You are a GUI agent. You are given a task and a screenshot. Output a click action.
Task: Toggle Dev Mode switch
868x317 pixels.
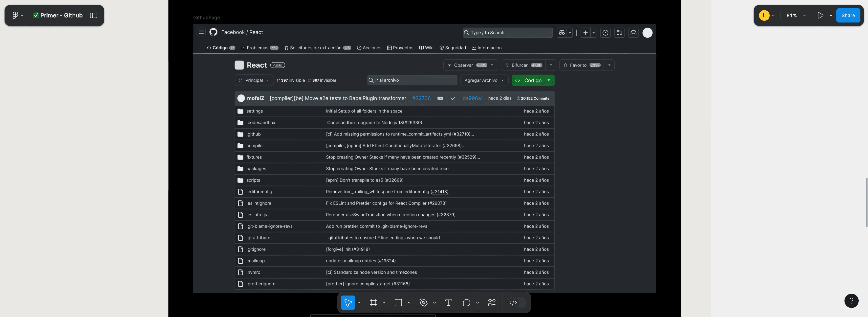coord(516,303)
